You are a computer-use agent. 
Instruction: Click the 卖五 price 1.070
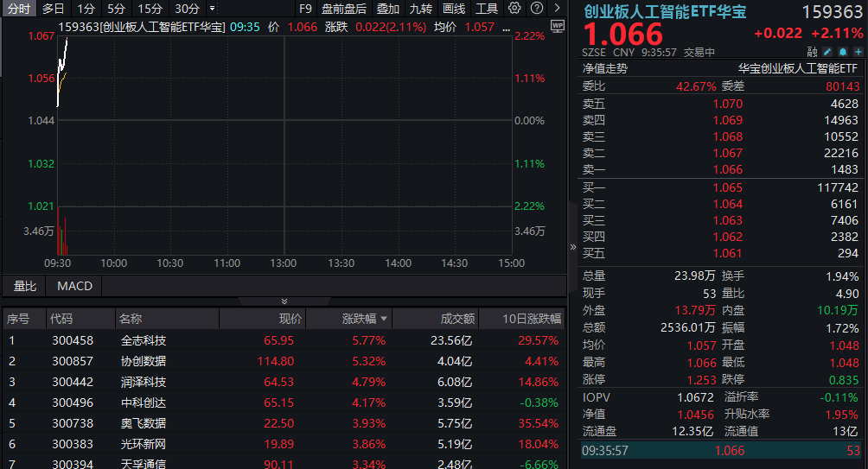click(727, 104)
